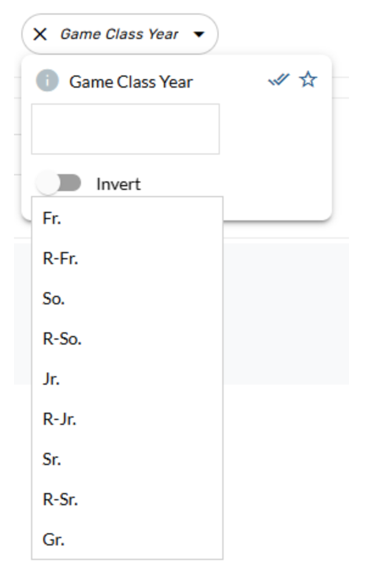Click the double-checkmark select all icon
Viewport: 377px width, 588px height.
[x=278, y=80]
